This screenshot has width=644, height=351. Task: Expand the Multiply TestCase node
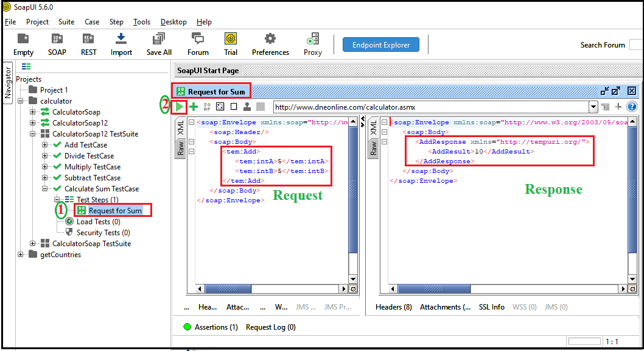45,166
